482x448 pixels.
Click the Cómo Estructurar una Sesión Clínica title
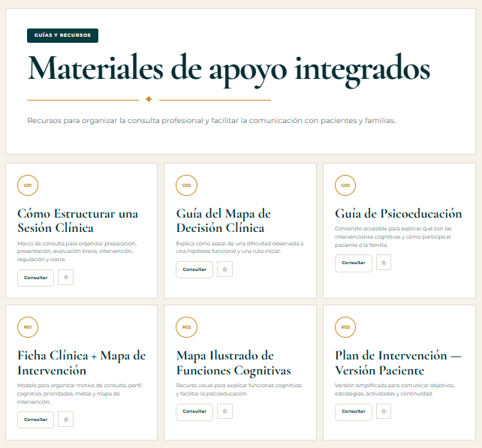[x=78, y=221]
